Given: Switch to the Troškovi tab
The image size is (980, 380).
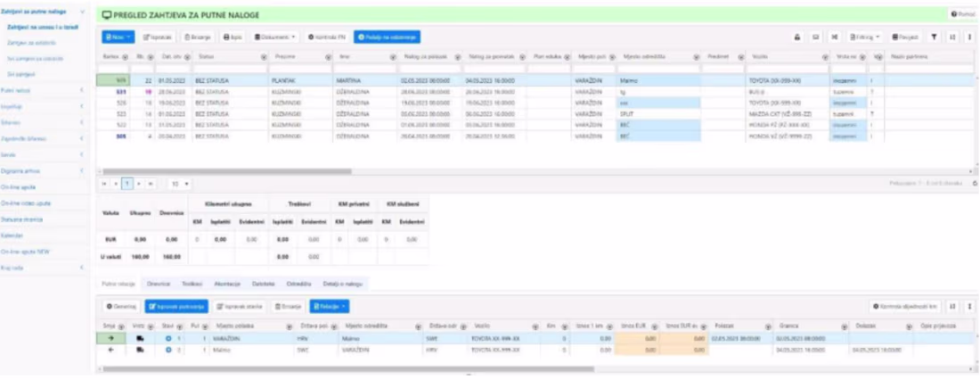Looking at the screenshot, I should coord(192,284).
